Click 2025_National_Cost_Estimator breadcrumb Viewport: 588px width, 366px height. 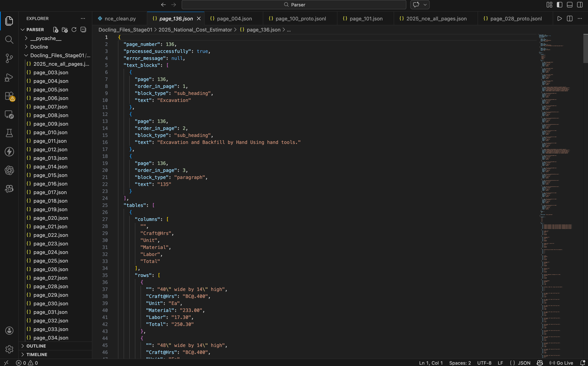(x=195, y=30)
